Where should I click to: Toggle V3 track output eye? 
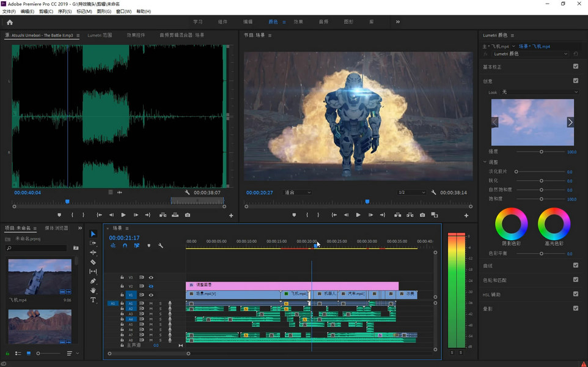151,278
